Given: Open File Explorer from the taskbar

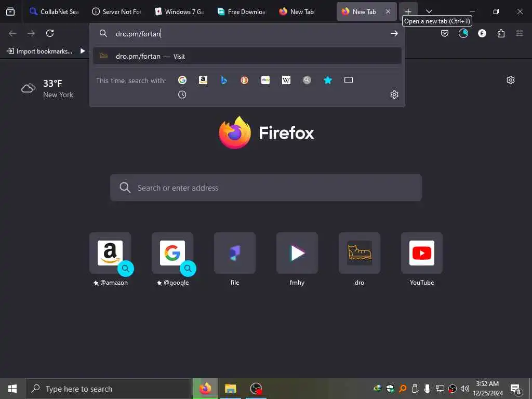Looking at the screenshot, I should [230, 389].
